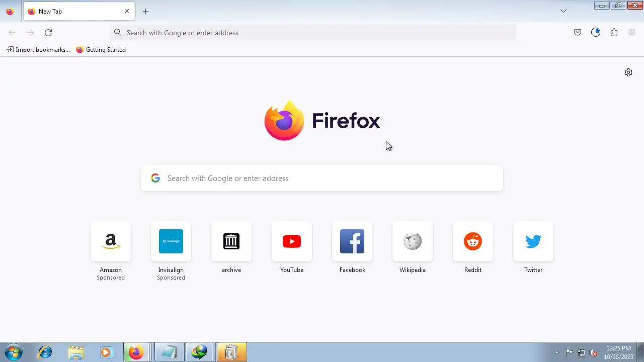
Task: Click Show desktop strip at taskbar end
Action: [x=640, y=352]
